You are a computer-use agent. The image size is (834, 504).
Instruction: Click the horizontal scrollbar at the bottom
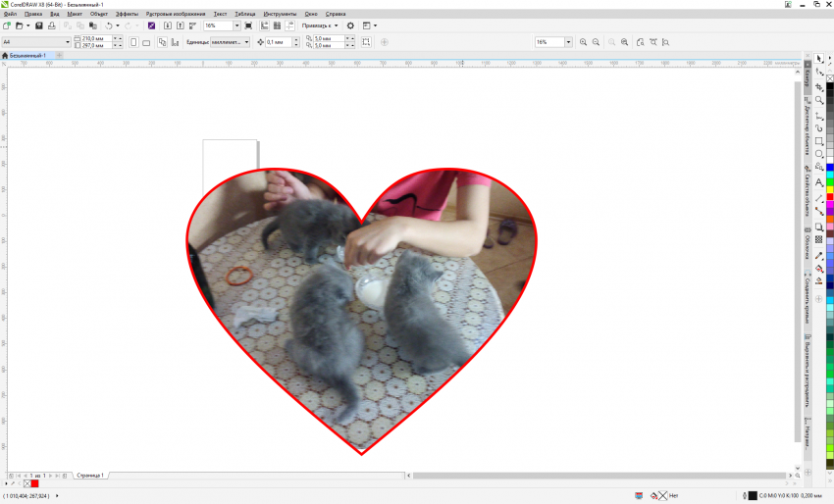click(x=599, y=476)
